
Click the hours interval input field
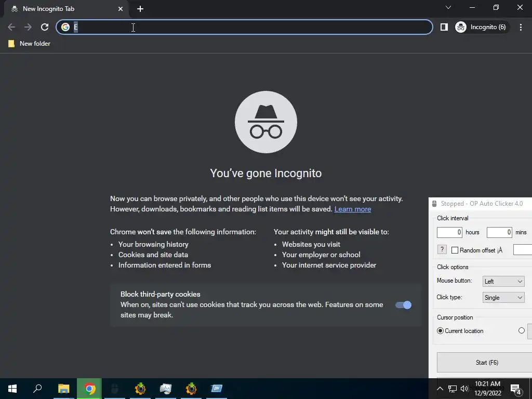click(x=449, y=232)
